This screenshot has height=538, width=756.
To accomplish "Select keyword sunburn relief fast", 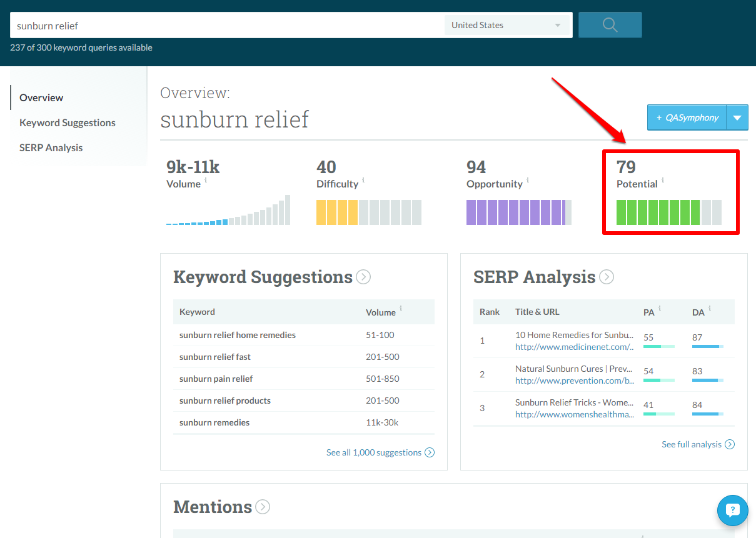I will (x=215, y=357).
